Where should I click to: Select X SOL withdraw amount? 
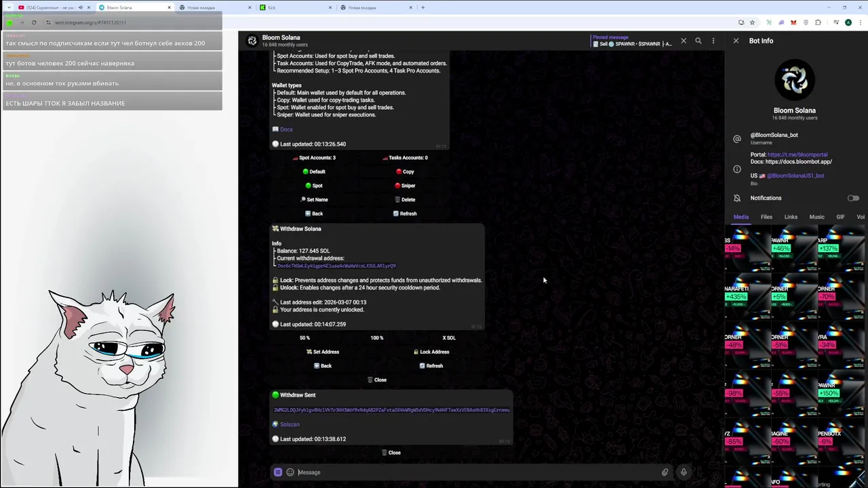[x=449, y=338]
